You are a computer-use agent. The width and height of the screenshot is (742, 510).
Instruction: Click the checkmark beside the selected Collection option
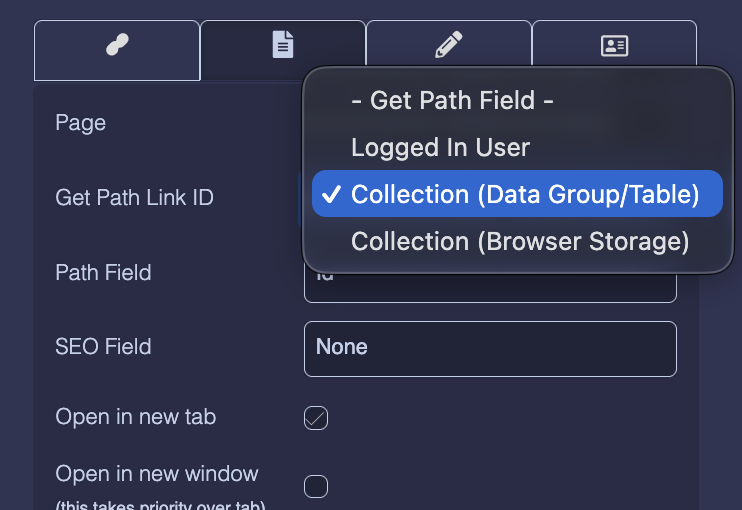(x=333, y=194)
